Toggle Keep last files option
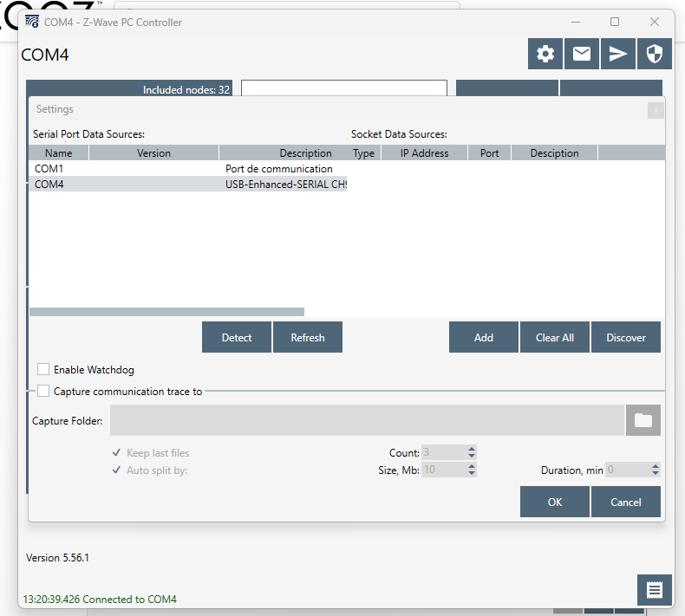This screenshot has width=685, height=616. pos(117,453)
